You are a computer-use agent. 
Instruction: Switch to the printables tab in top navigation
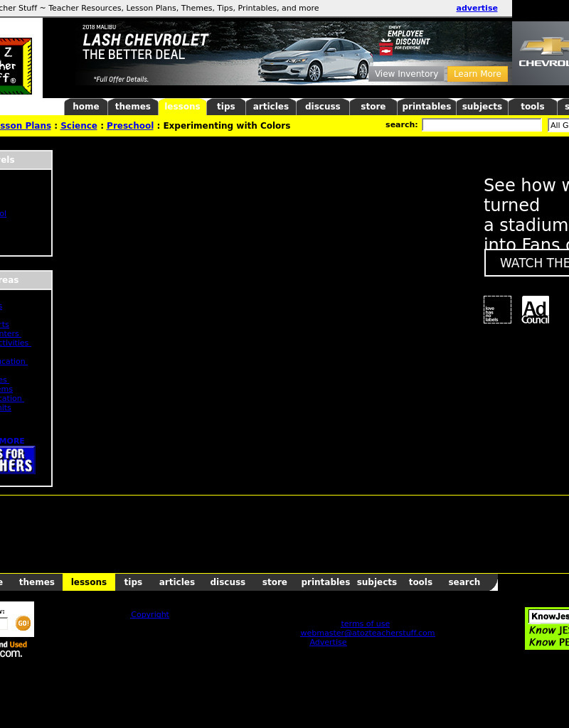(x=426, y=107)
